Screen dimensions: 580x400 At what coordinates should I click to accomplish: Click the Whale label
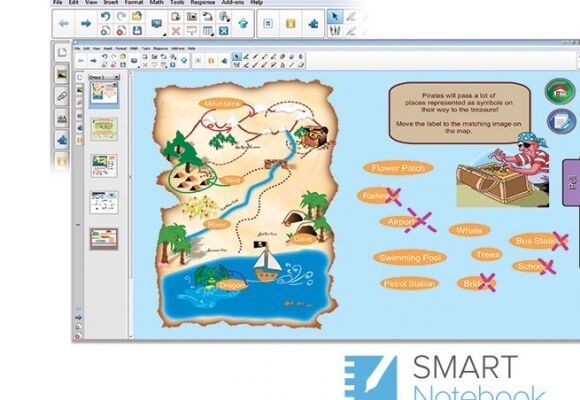469,230
